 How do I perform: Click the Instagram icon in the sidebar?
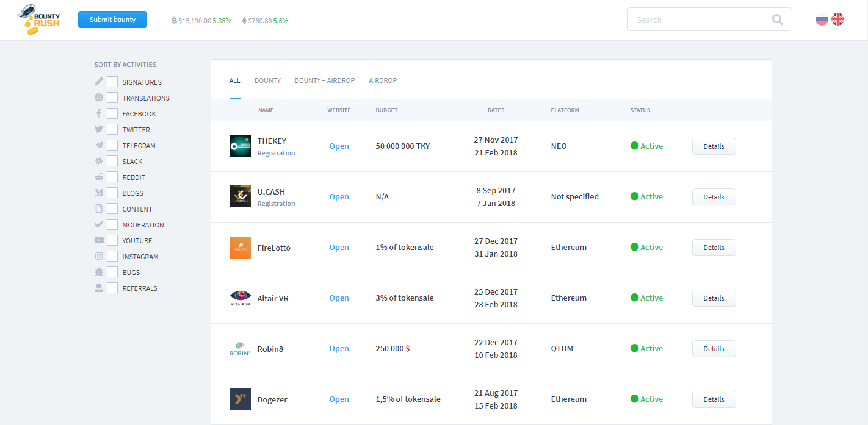click(98, 256)
